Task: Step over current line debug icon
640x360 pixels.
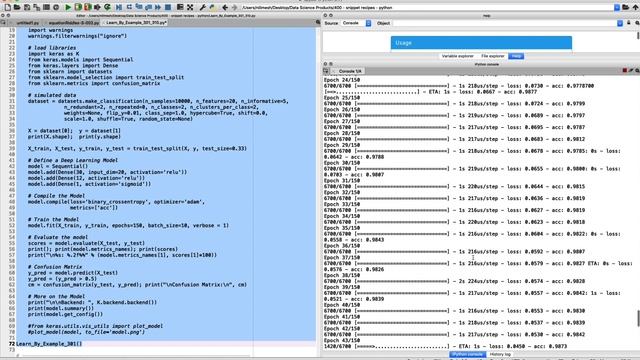Action: pyautogui.click(x=129, y=7)
